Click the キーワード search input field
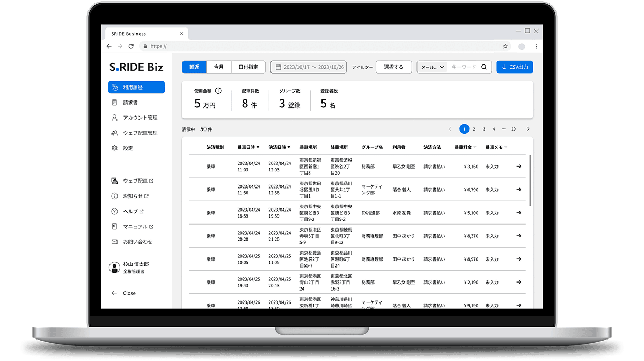This screenshot has width=644, height=361. pos(464,67)
